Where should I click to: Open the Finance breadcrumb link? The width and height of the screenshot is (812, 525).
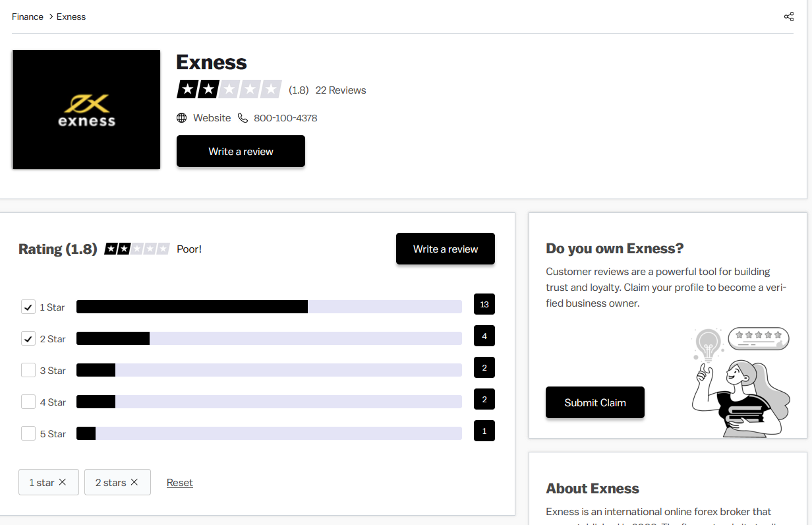[28, 16]
